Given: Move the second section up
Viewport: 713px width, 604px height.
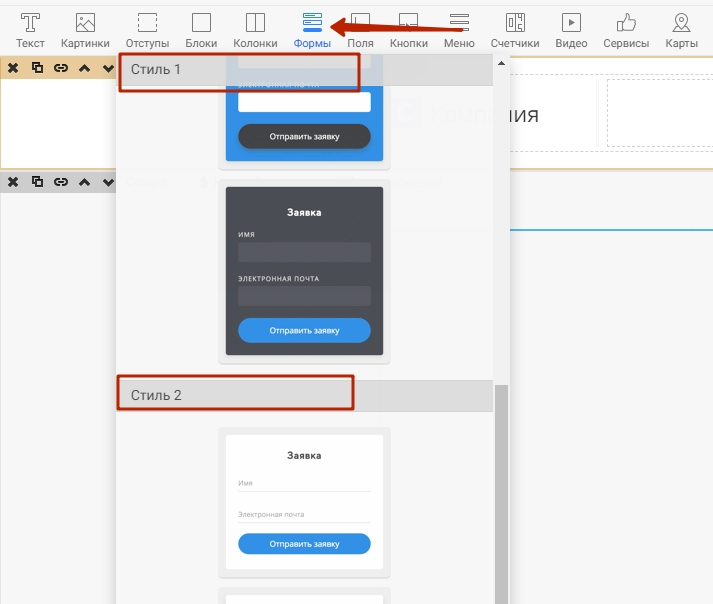Looking at the screenshot, I should tap(85, 182).
